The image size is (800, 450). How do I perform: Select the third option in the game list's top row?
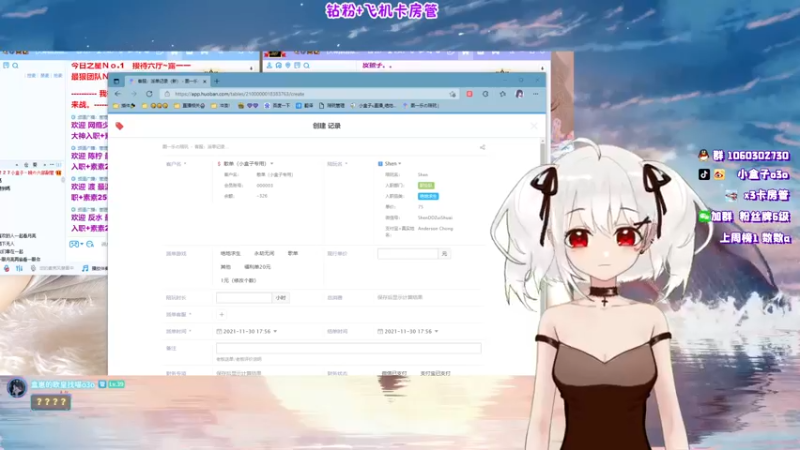293,254
